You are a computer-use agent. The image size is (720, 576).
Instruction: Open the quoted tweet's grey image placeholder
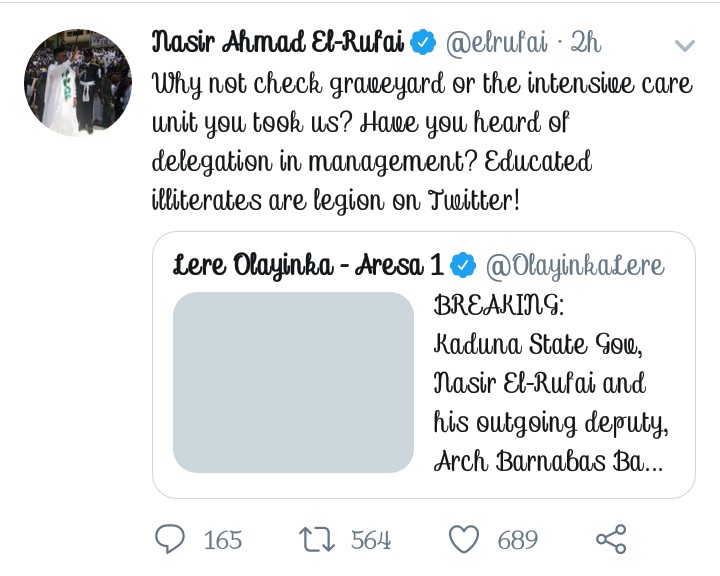click(293, 382)
